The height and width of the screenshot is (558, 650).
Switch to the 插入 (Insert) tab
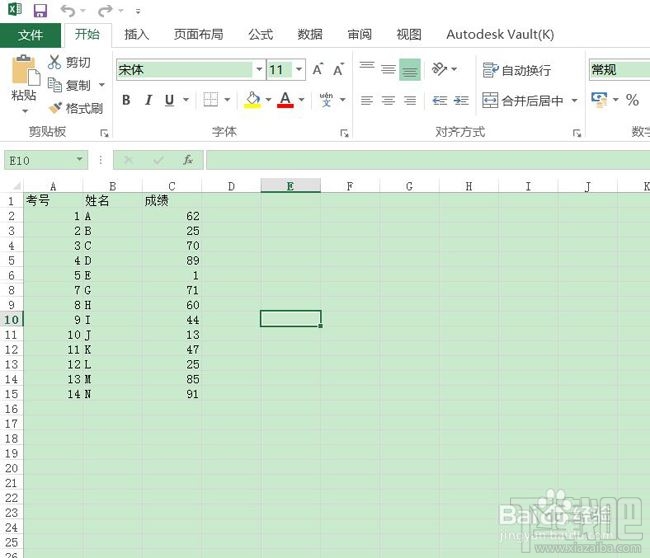point(136,34)
